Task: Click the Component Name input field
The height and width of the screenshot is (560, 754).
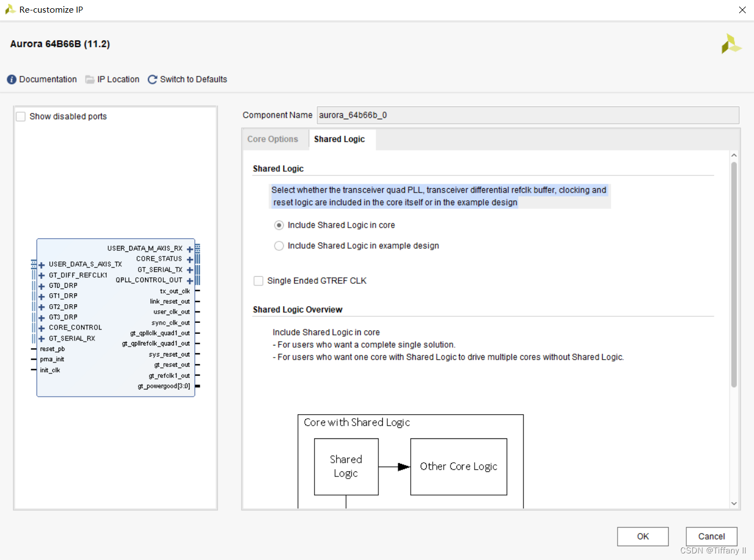Action: click(528, 115)
